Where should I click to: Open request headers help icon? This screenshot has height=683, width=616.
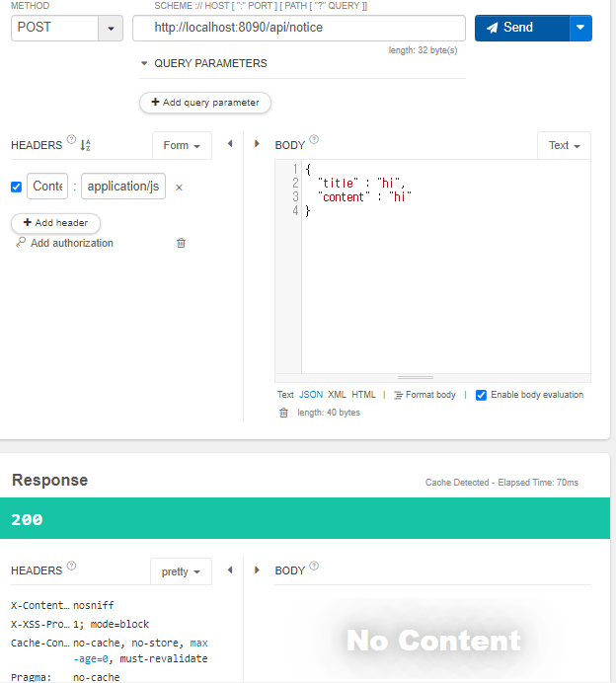pyautogui.click(x=71, y=139)
